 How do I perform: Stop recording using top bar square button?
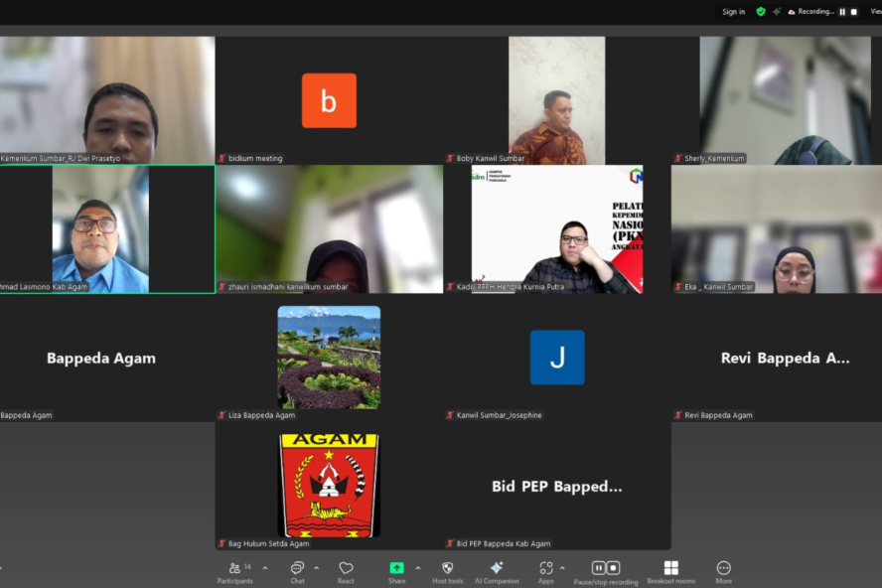854,12
